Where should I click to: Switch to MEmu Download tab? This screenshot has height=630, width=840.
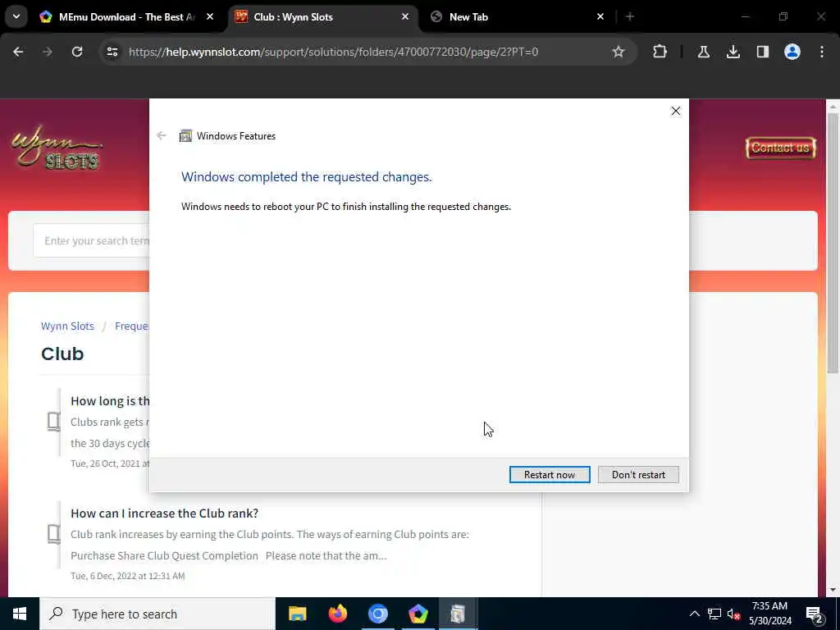[126, 16]
